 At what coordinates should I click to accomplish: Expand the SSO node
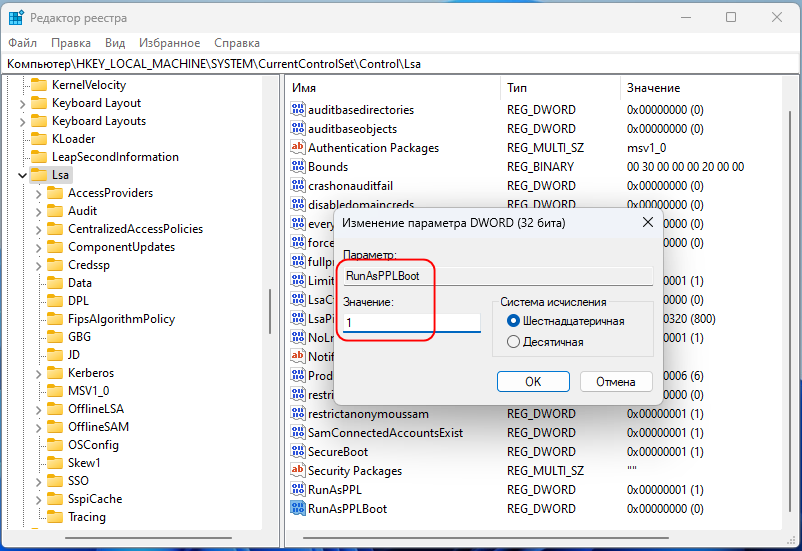click(x=38, y=481)
